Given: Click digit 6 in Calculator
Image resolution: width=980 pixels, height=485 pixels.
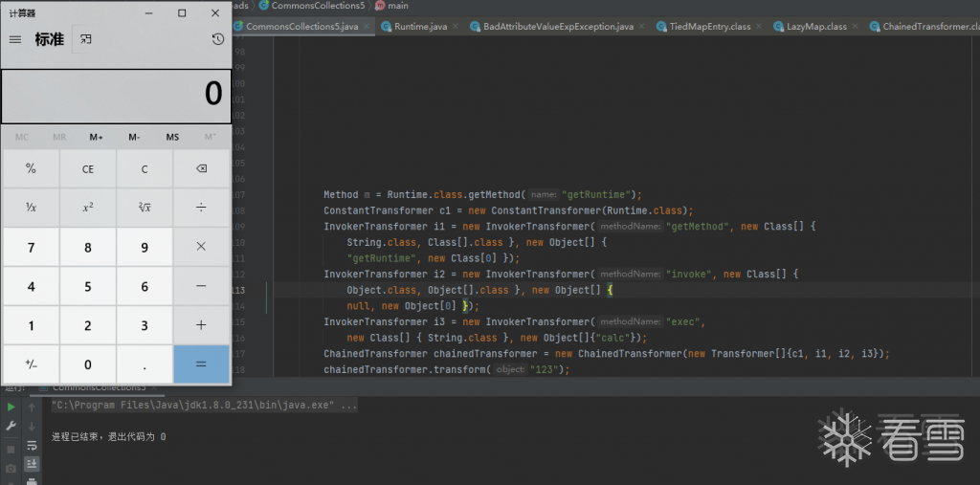Looking at the screenshot, I should tap(145, 286).
